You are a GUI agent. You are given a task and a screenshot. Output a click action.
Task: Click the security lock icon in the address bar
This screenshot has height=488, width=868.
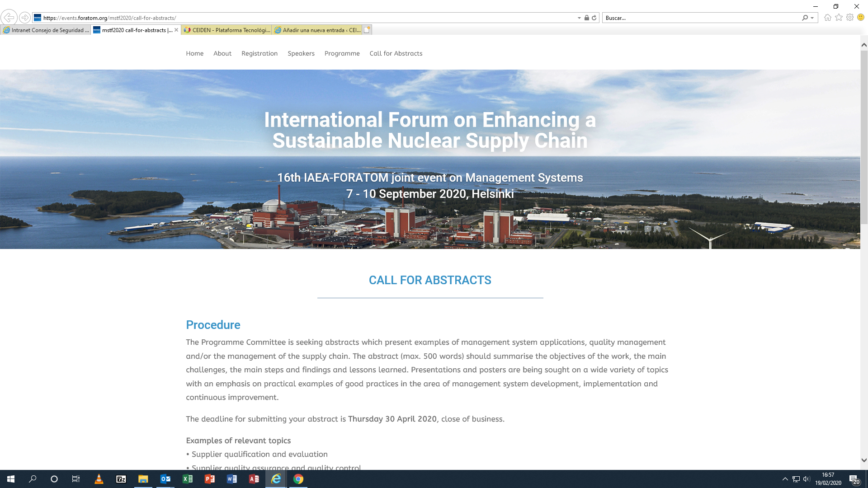586,18
